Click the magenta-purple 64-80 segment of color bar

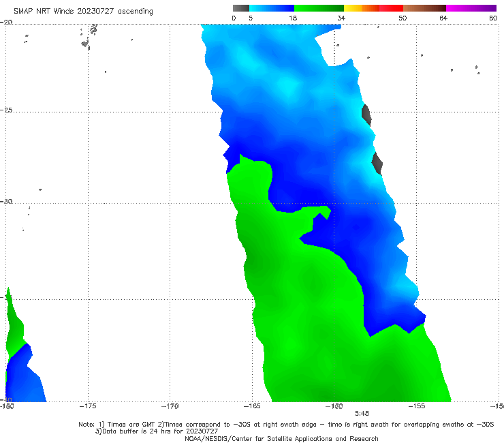pos(471,8)
